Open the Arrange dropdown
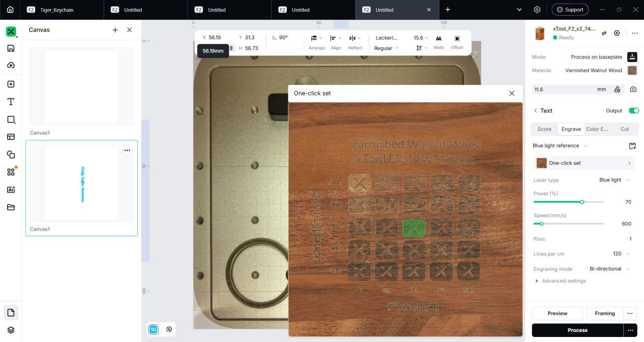This screenshot has height=342, width=644. pyautogui.click(x=316, y=42)
